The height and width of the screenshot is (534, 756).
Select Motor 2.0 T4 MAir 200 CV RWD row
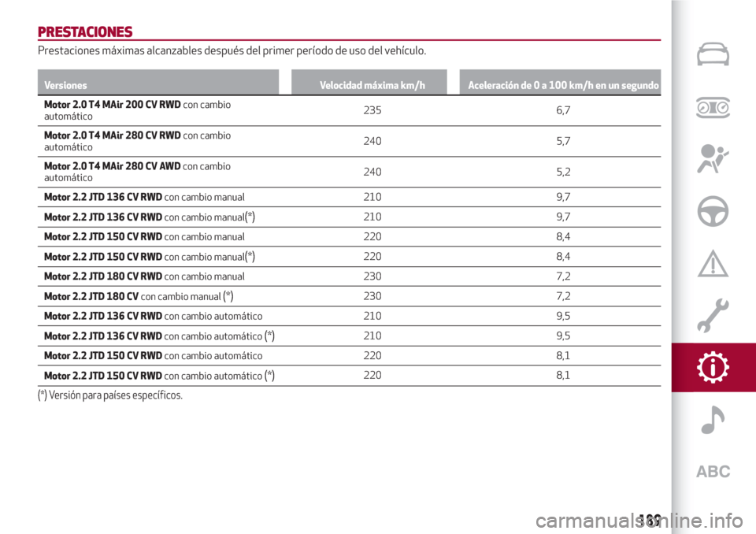349,110
